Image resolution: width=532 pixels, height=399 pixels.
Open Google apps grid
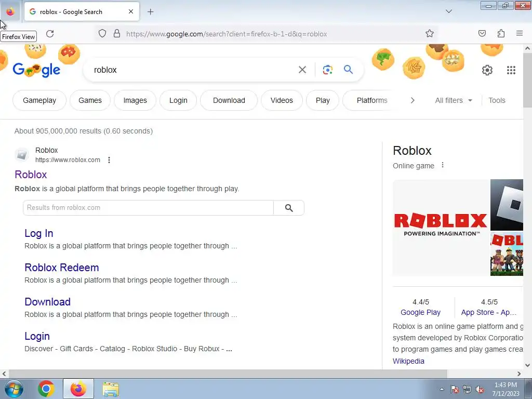click(x=511, y=70)
